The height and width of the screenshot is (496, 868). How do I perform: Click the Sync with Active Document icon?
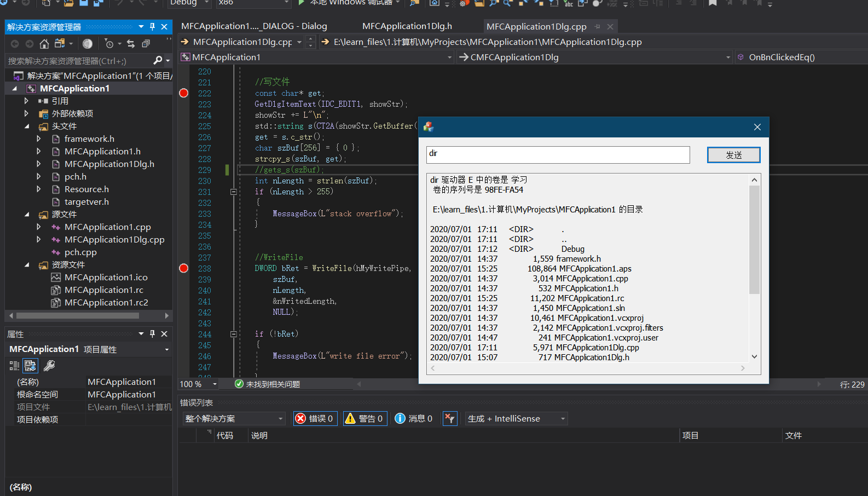tap(130, 44)
